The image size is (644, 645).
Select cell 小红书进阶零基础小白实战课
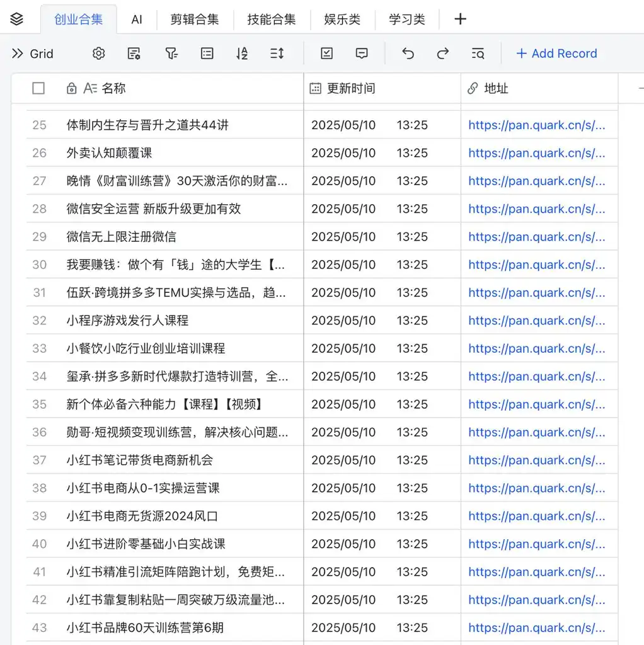point(181,544)
